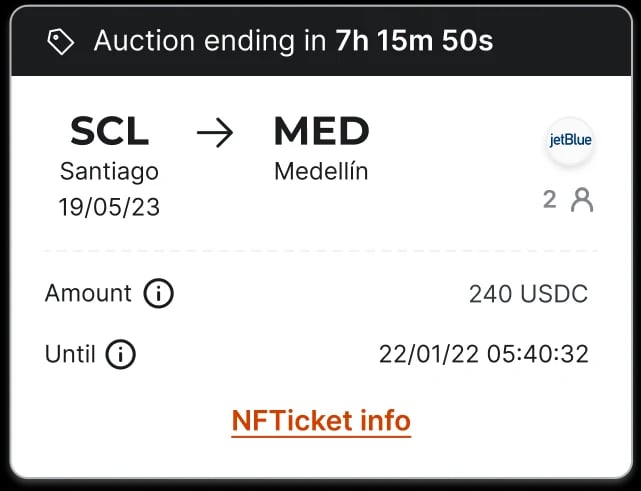The image size is (641, 491).
Task: Click the arrow between SCL and MED
Action: 214,133
